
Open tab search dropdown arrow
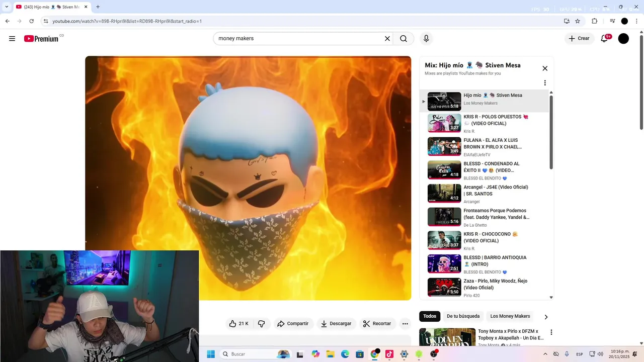(x=7, y=7)
